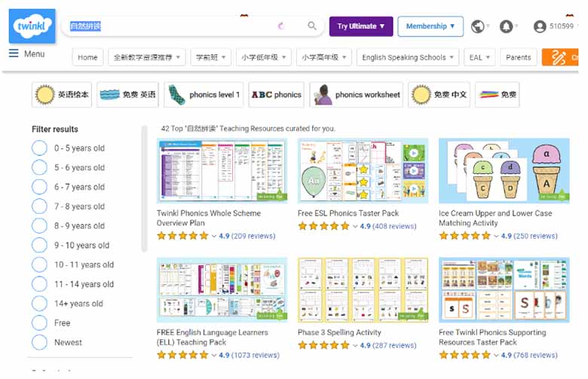Screen dimensions: 588x379
Task: Click the blue waves icon beside 免费 英语
Action: (110, 94)
